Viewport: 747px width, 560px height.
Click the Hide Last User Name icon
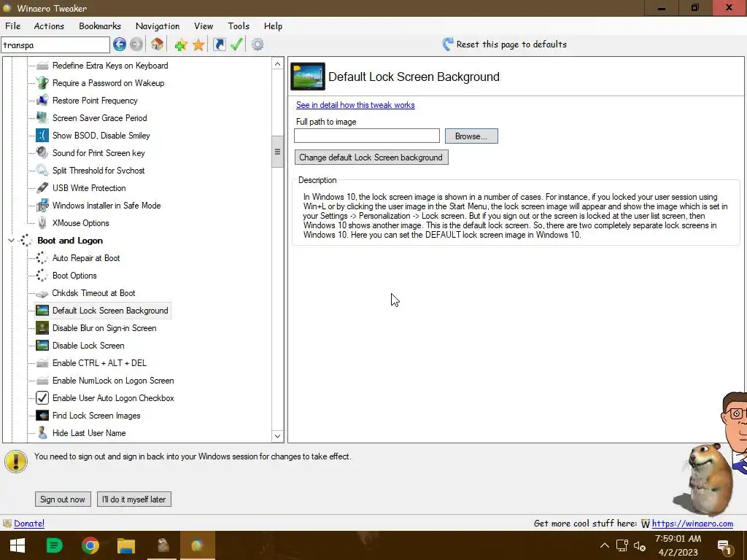(42, 433)
